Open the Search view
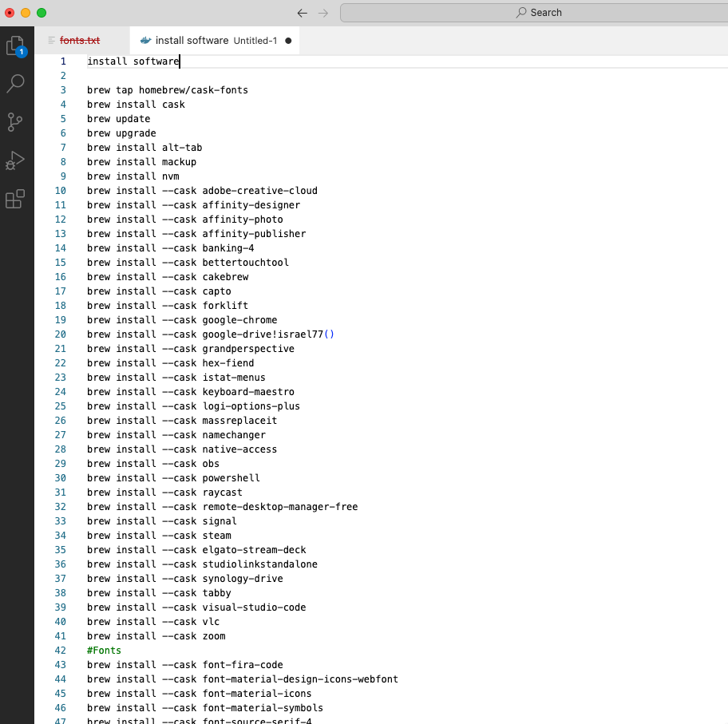This screenshot has width=728, height=724. click(17, 83)
